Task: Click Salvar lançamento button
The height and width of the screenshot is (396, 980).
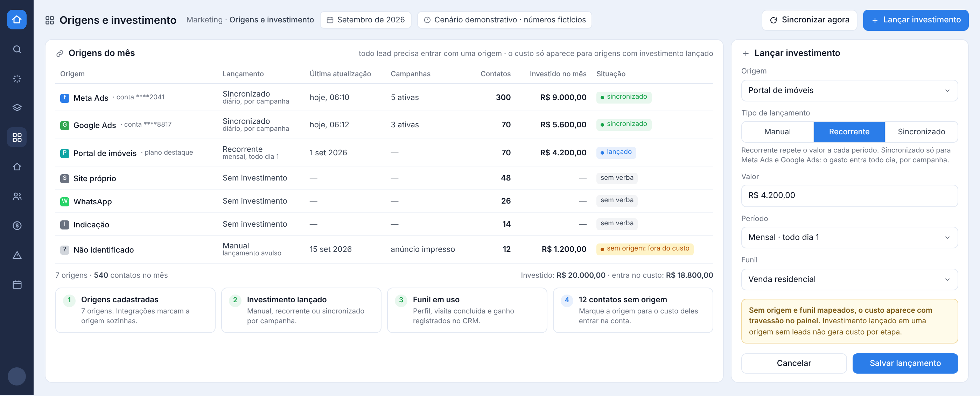Action: point(905,363)
